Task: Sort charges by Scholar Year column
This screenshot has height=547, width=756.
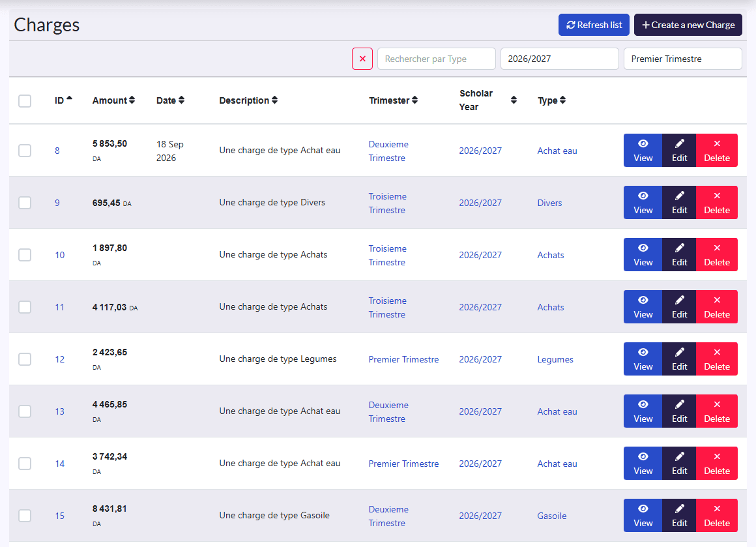Action: coord(488,100)
